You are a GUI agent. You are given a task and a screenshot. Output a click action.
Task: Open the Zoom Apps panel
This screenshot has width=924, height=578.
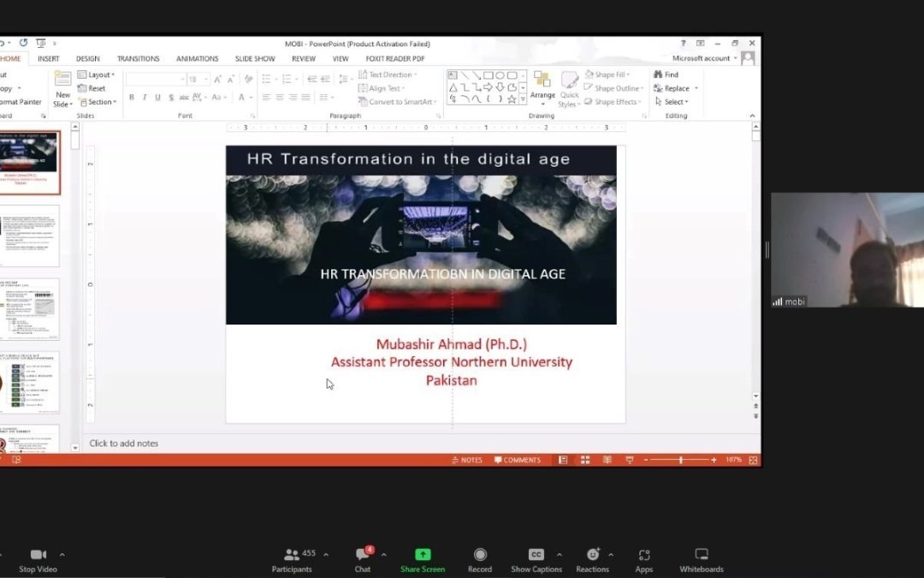[644, 555]
